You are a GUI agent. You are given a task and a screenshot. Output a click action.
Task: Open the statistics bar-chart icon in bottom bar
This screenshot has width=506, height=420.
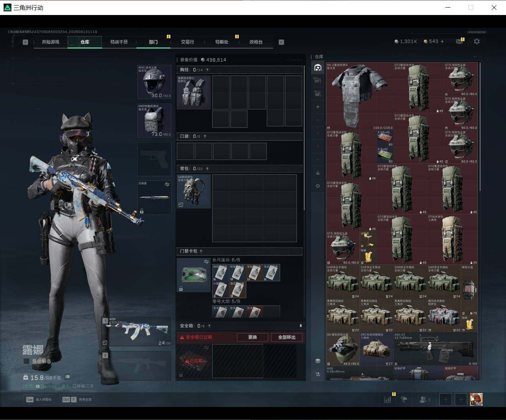387,399
